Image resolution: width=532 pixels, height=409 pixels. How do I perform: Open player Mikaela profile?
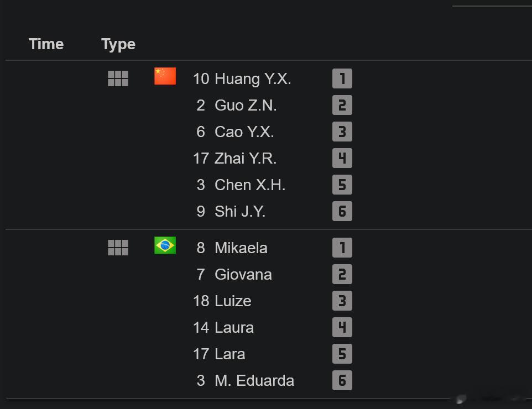(x=241, y=248)
